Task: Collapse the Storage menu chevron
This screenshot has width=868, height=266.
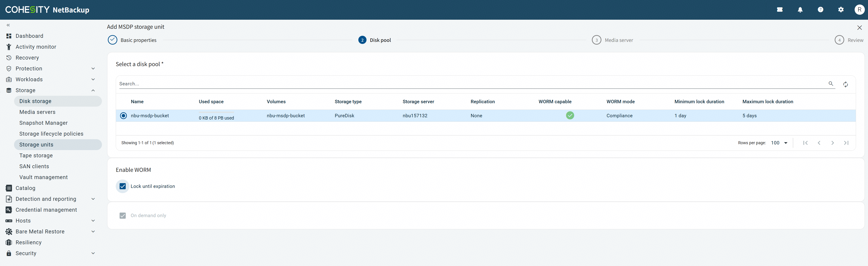Action: click(93, 90)
